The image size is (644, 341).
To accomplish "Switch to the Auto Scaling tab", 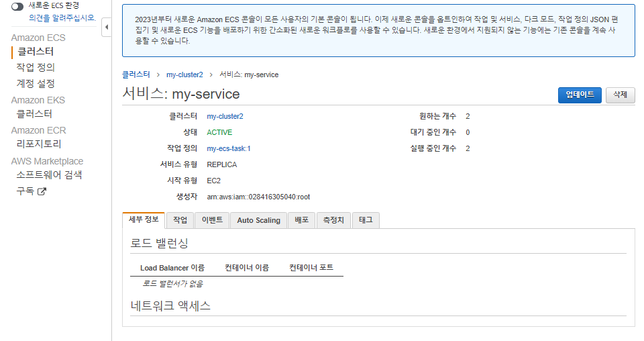I will click(x=258, y=220).
